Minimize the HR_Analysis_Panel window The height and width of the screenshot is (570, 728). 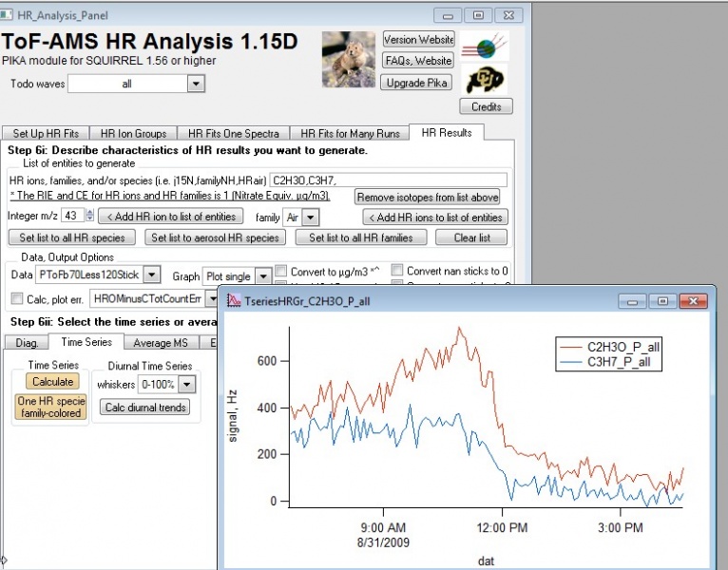(449, 14)
